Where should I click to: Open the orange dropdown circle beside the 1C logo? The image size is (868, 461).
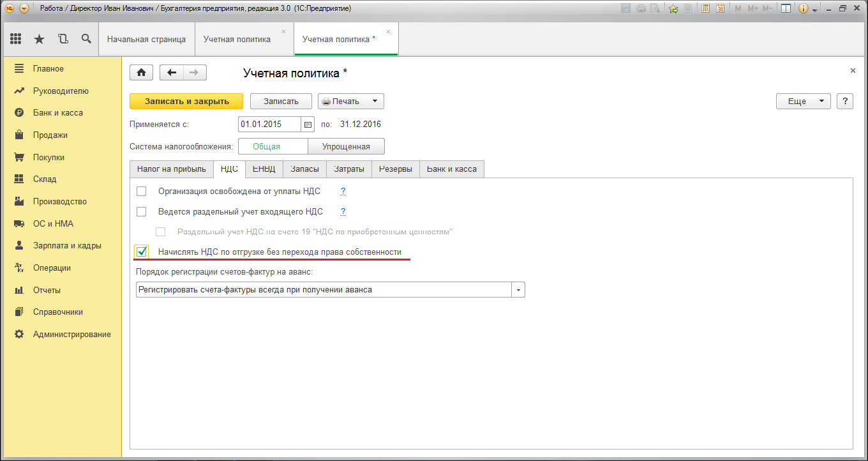click(24, 8)
